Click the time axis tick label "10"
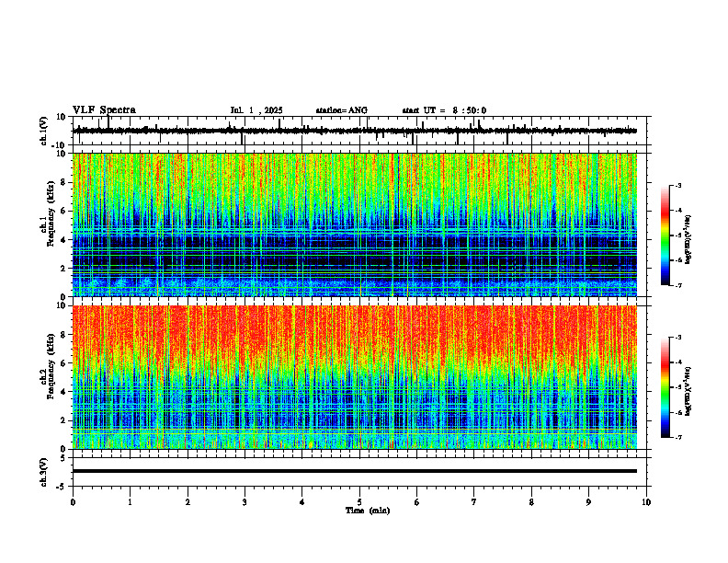 tap(646, 502)
